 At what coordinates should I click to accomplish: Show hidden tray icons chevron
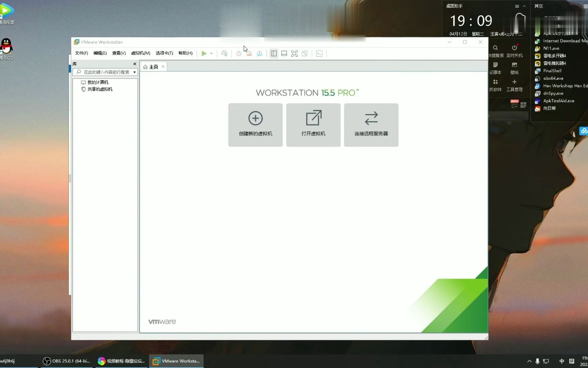tap(529, 361)
